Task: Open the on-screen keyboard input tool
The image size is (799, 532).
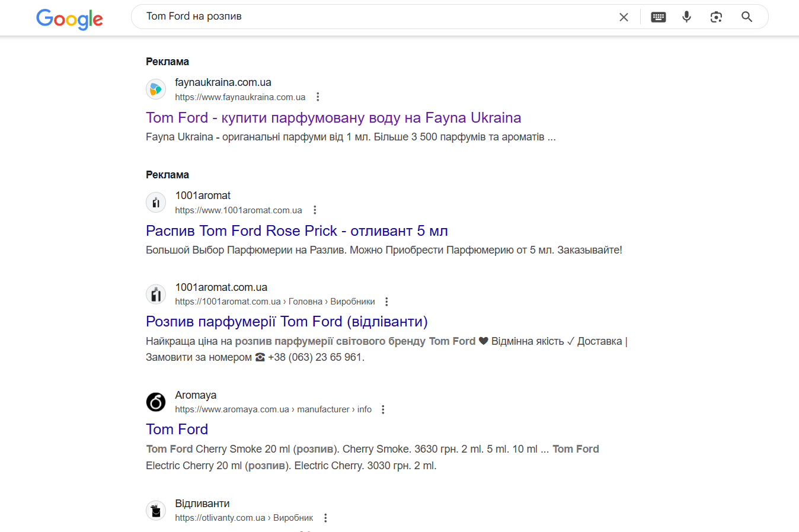Action: (x=658, y=17)
